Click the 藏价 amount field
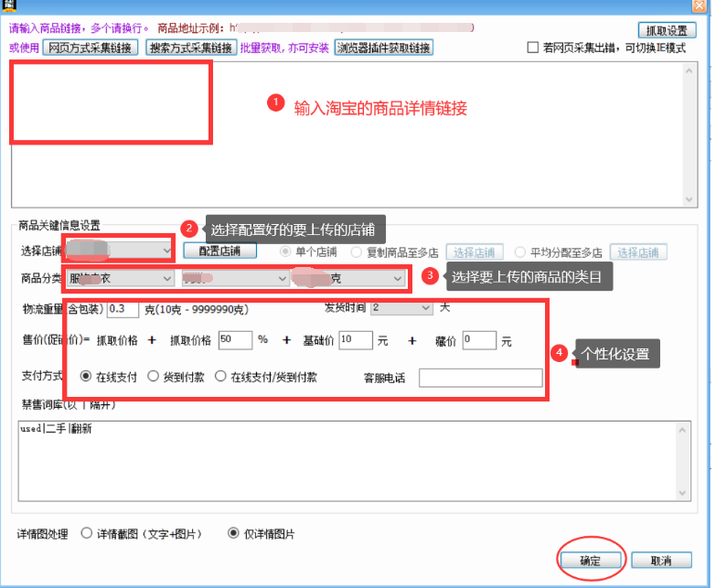The width and height of the screenshot is (716, 588). coord(479,340)
